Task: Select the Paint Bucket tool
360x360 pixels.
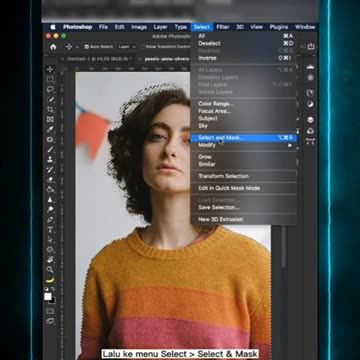Action: click(50, 189)
